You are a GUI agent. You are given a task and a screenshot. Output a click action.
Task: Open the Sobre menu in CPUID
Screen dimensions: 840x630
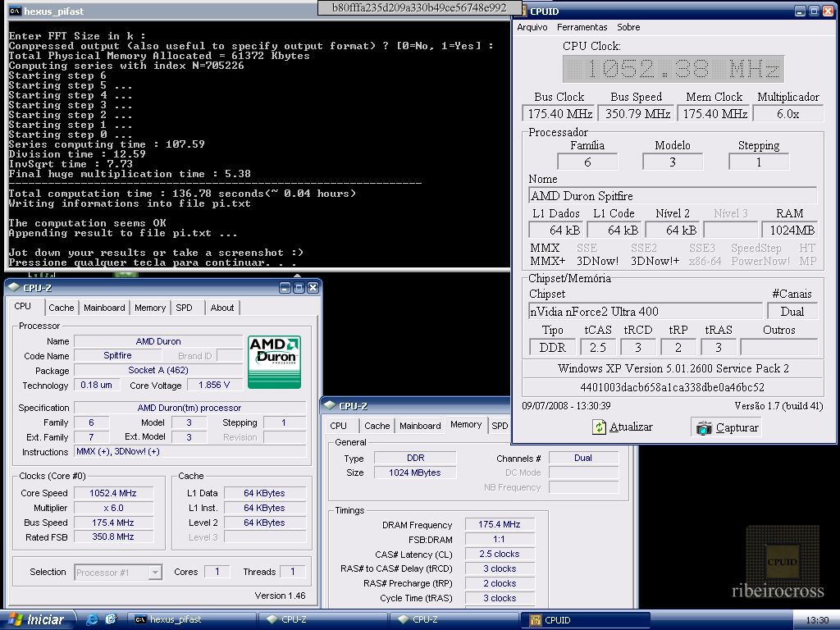628,27
